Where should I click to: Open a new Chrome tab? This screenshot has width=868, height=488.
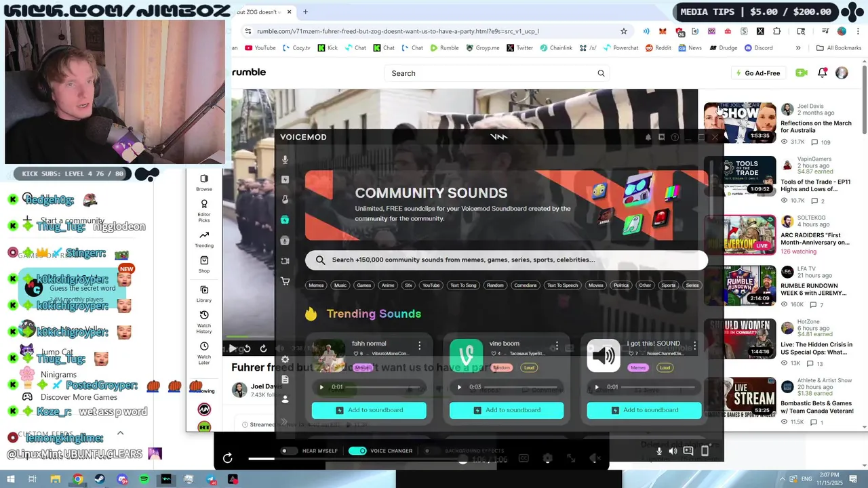click(x=305, y=12)
